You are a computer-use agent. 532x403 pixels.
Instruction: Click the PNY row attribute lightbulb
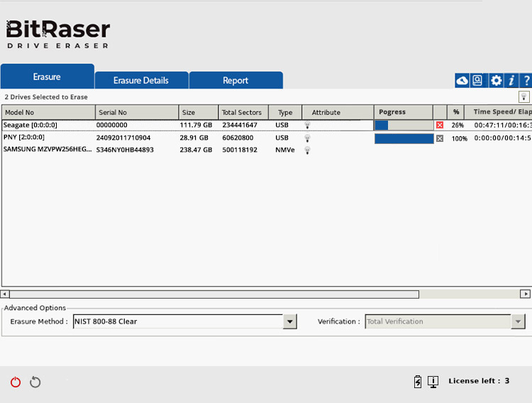coord(307,138)
